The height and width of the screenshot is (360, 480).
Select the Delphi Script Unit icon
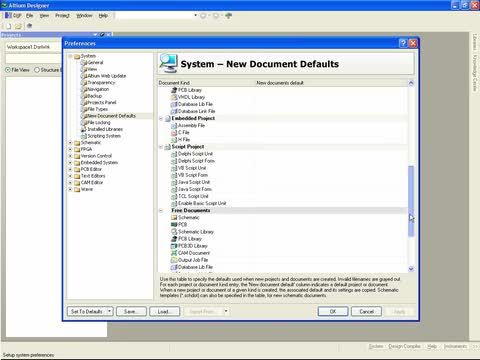coord(174,154)
